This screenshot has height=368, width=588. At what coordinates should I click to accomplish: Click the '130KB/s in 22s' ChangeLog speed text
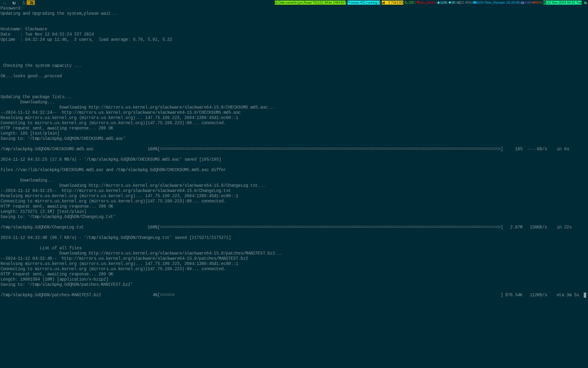tap(551, 227)
